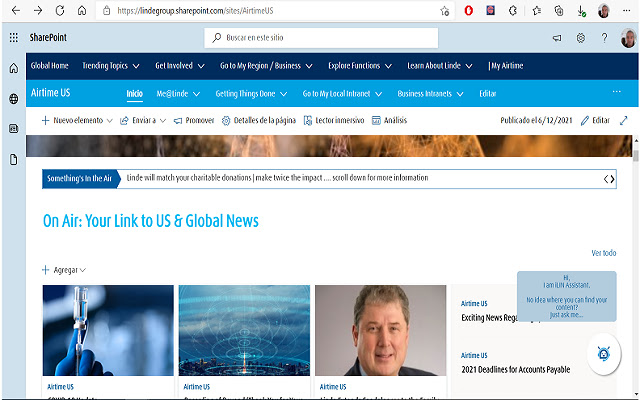Open Lector inmersivo
Screen dimensions: 640x400
[333, 120]
